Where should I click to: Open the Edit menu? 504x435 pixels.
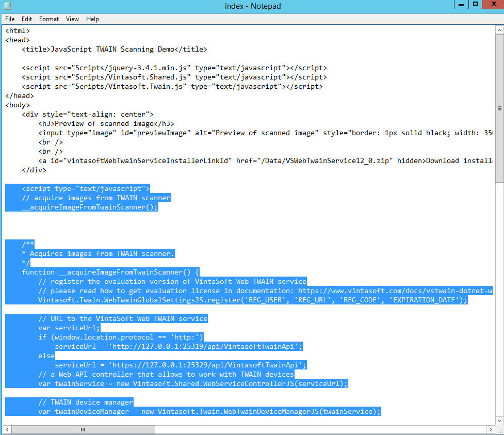[27, 19]
